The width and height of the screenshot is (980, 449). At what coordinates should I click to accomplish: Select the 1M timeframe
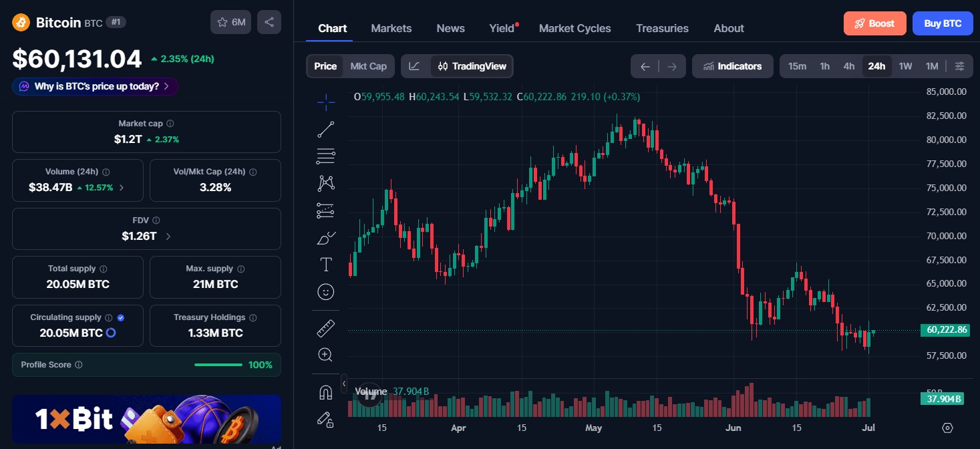coord(932,66)
